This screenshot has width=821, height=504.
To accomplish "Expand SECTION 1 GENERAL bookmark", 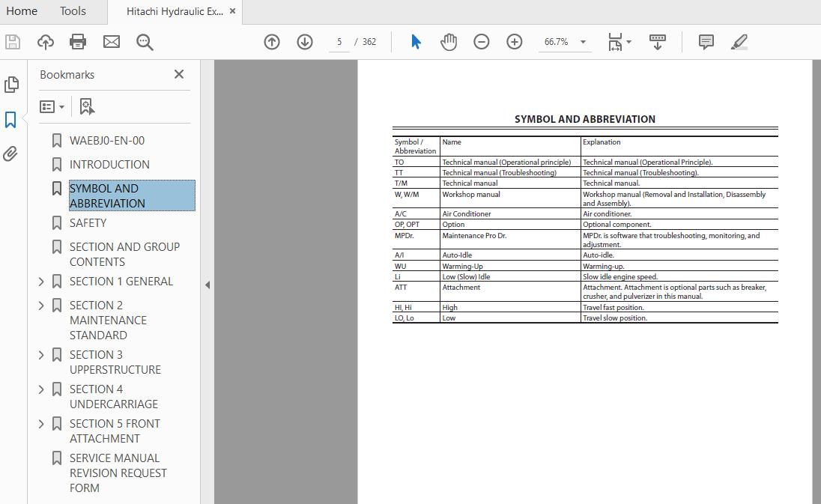I will click(x=41, y=282).
